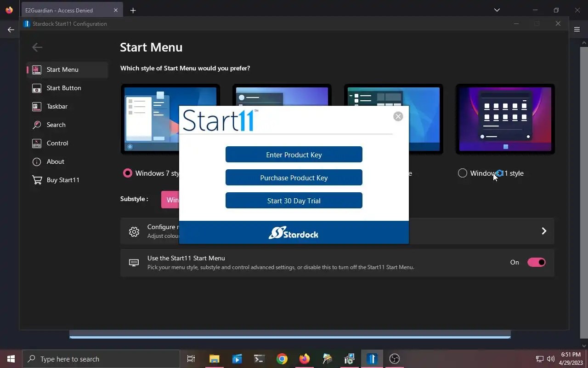Image resolution: width=588 pixels, height=368 pixels.
Task: Click the Firefox back navigation arrow
Action: [11, 29]
